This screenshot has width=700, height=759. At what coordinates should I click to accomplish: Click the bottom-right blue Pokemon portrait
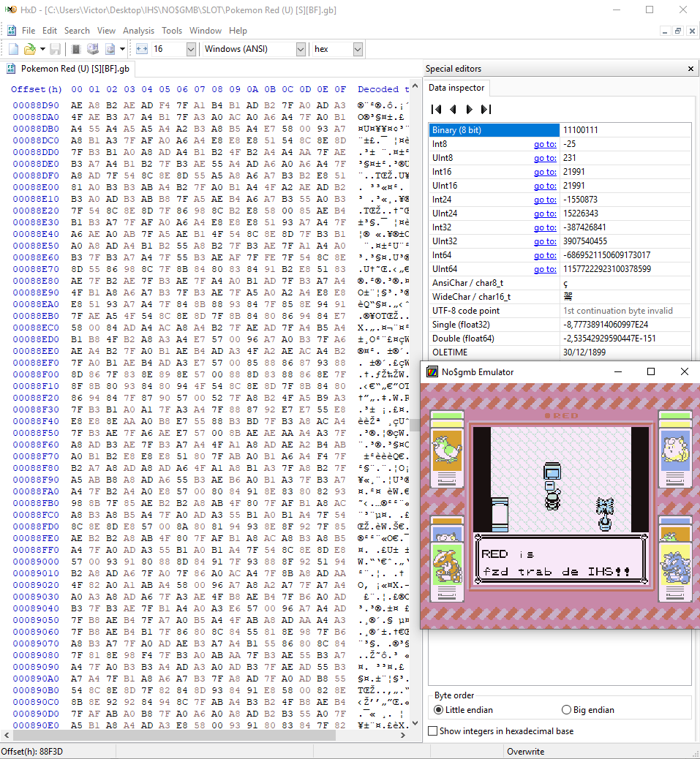click(x=675, y=564)
